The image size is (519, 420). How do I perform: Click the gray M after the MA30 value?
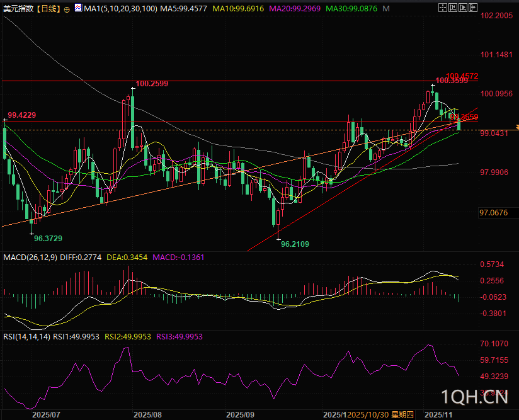385,9
